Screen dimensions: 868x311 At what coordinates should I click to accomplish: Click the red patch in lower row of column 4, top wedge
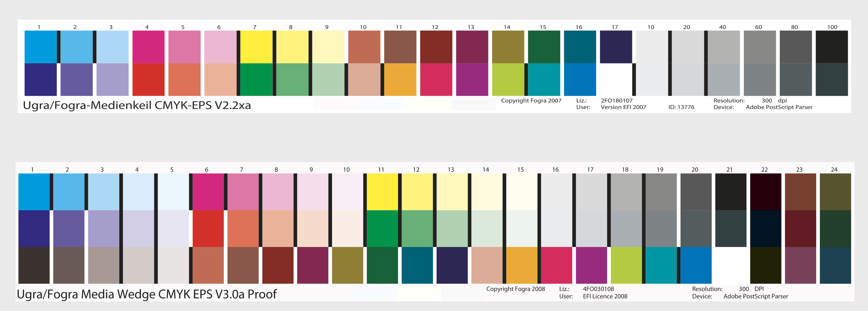(x=148, y=80)
